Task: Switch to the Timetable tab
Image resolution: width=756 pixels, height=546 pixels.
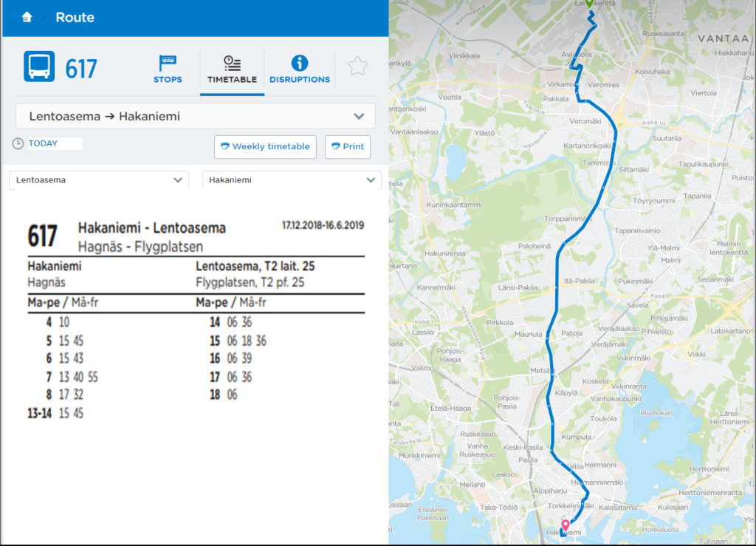Action: point(232,70)
